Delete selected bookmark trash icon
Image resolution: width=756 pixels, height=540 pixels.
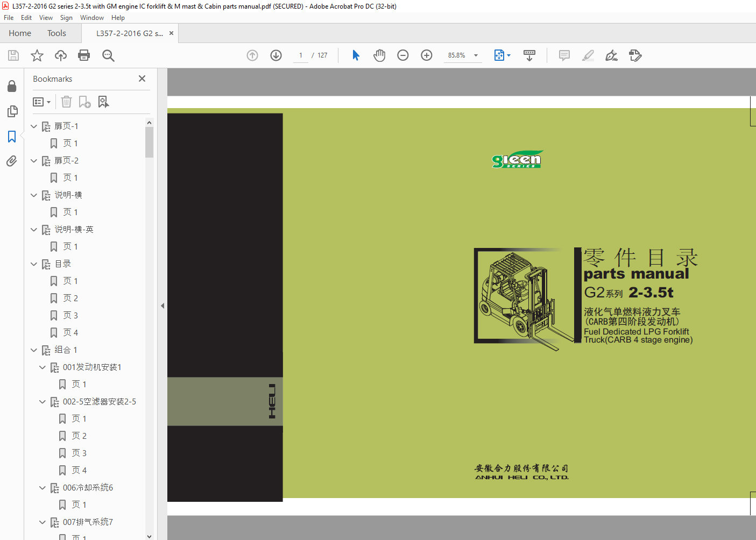[x=66, y=102]
